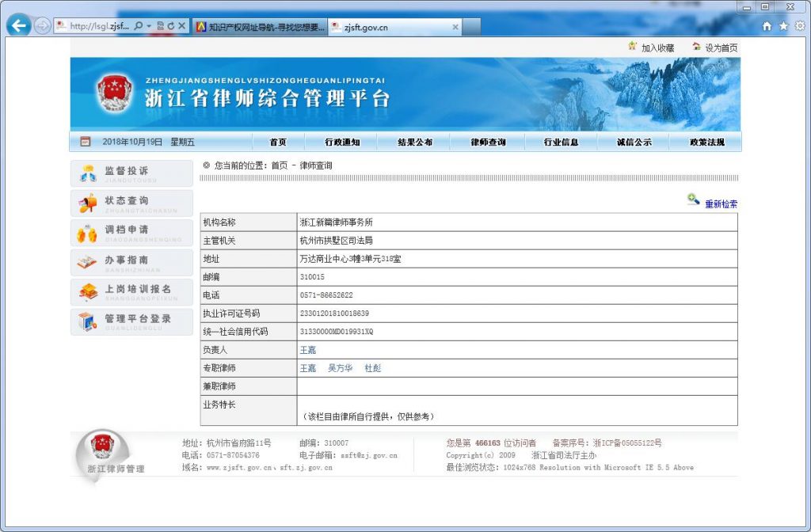Click the 重新检索 magnifier icon
Image resolution: width=811 pixels, height=532 pixels.
[x=693, y=201]
